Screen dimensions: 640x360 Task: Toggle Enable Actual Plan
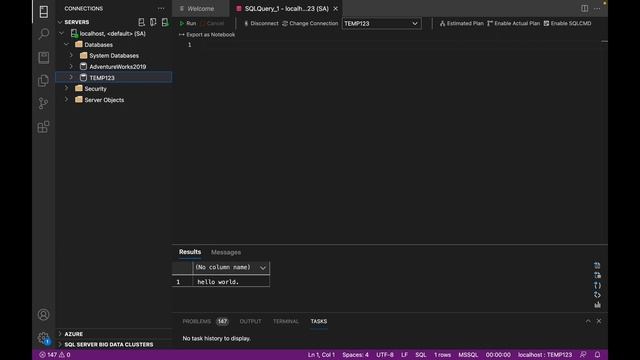(x=513, y=23)
